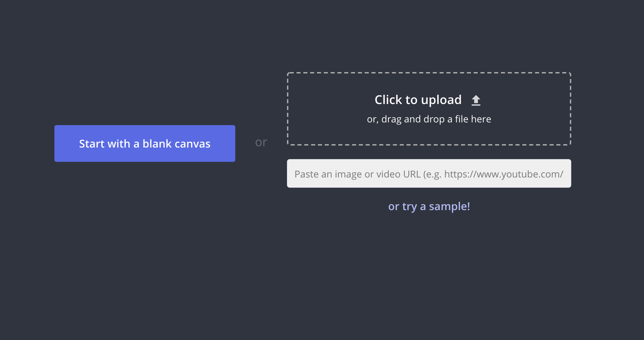Click the word "upload" in upload area
The image size is (644, 340).
pyautogui.click(x=441, y=100)
